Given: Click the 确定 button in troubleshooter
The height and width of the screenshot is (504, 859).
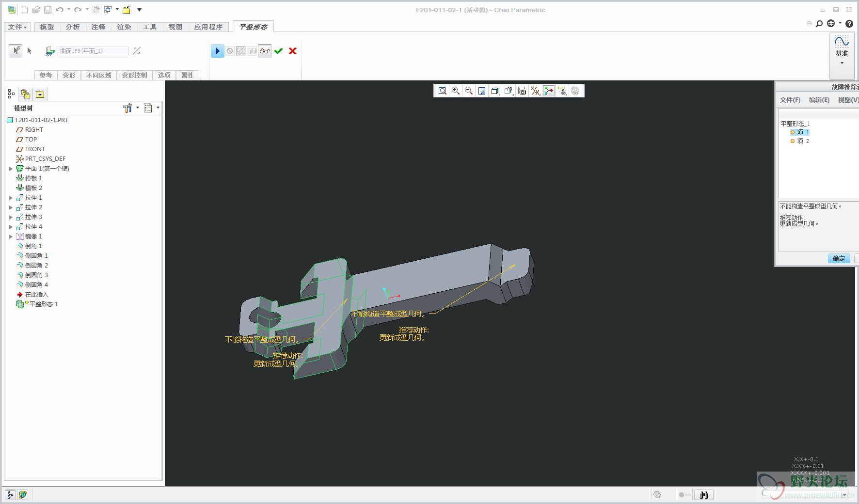Looking at the screenshot, I should click(x=839, y=258).
